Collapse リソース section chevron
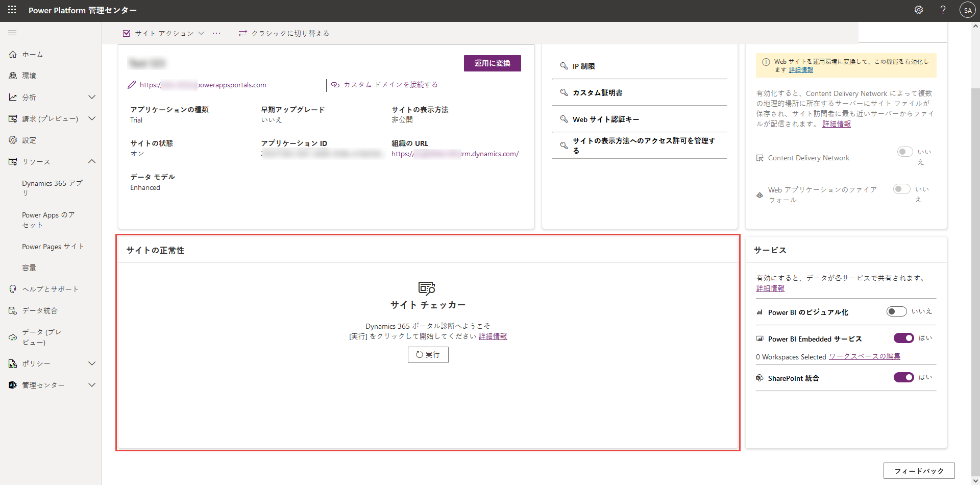Viewport: 980px width, 485px height. [x=92, y=161]
